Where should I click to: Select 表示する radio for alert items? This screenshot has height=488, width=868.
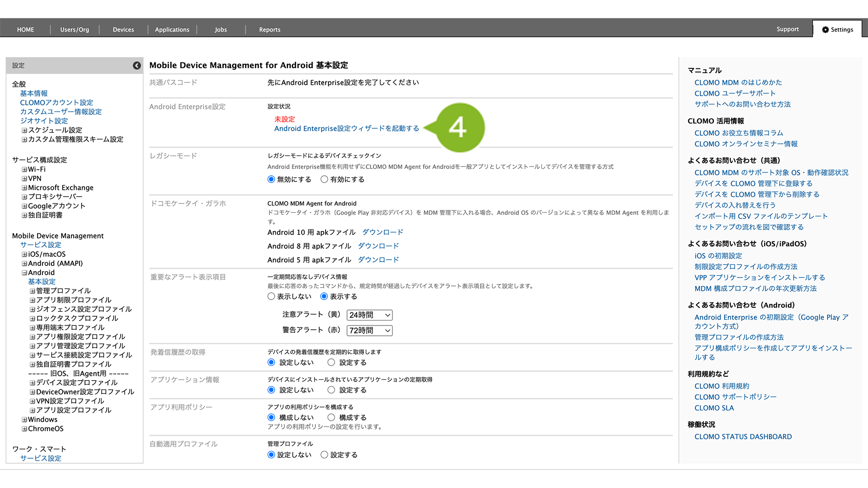pos(324,296)
